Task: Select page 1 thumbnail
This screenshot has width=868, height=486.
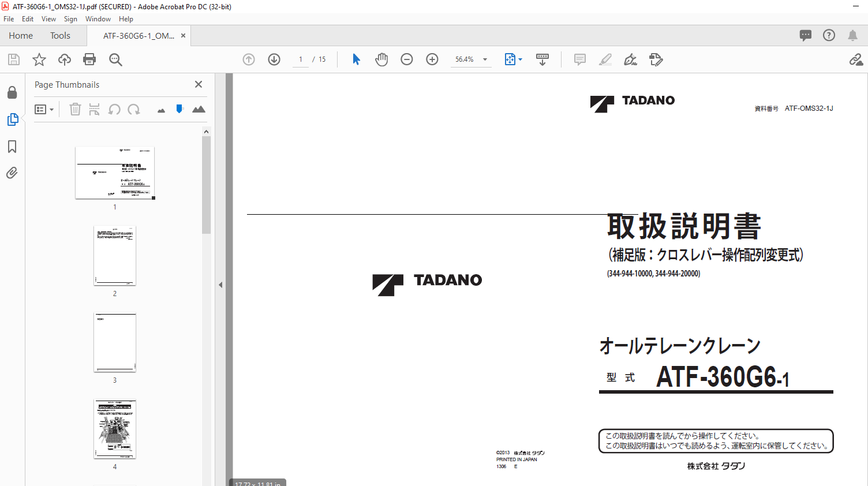Action: coord(115,173)
